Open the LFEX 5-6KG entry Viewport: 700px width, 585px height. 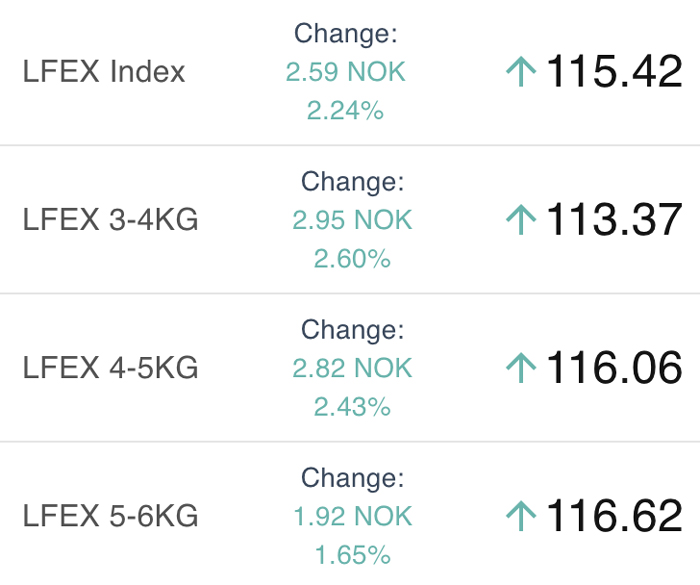(x=110, y=516)
